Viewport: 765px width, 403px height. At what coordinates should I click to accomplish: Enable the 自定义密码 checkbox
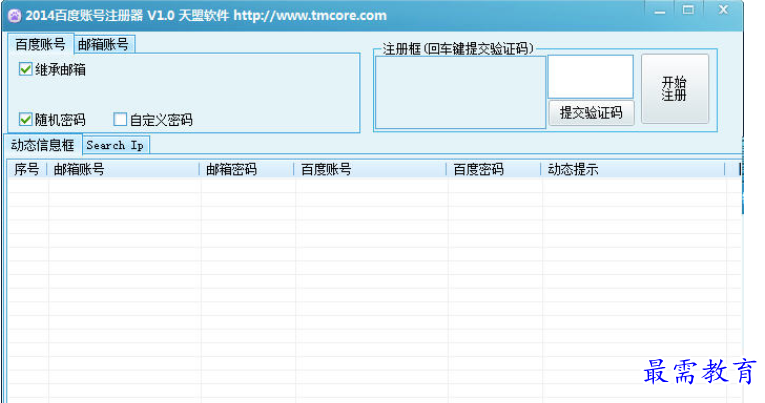coord(120,120)
